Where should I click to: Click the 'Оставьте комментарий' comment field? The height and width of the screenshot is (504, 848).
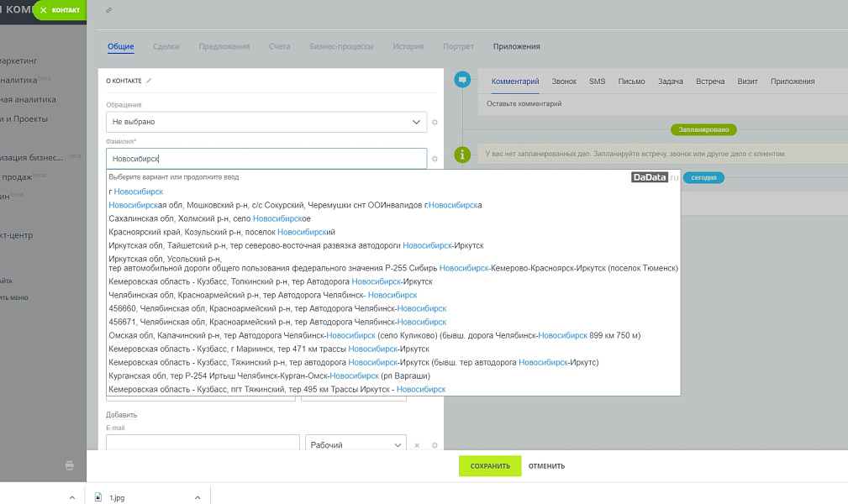click(x=524, y=104)
